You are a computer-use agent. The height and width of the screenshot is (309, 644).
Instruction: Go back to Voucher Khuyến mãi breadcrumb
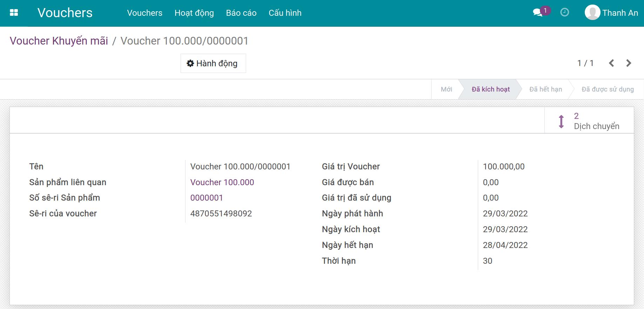59,41
